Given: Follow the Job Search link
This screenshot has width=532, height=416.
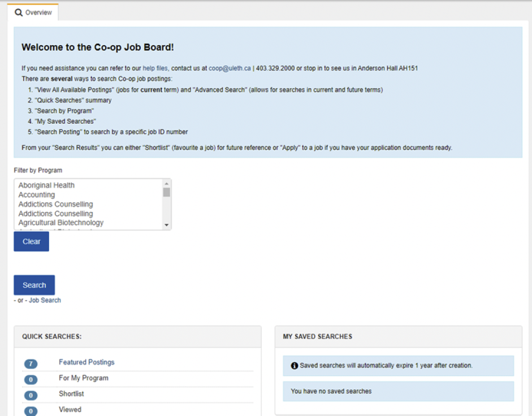Looking at the screenshot, I should point(45,300).
